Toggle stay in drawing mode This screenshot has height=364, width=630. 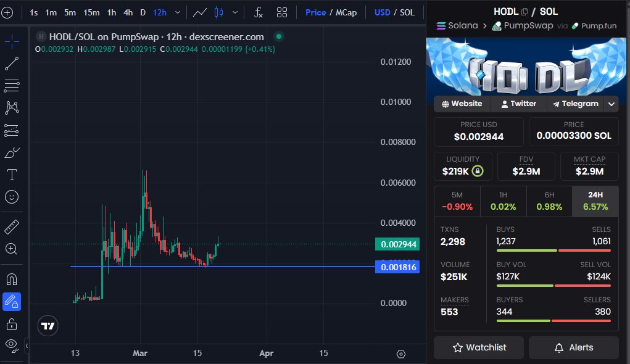12,302
